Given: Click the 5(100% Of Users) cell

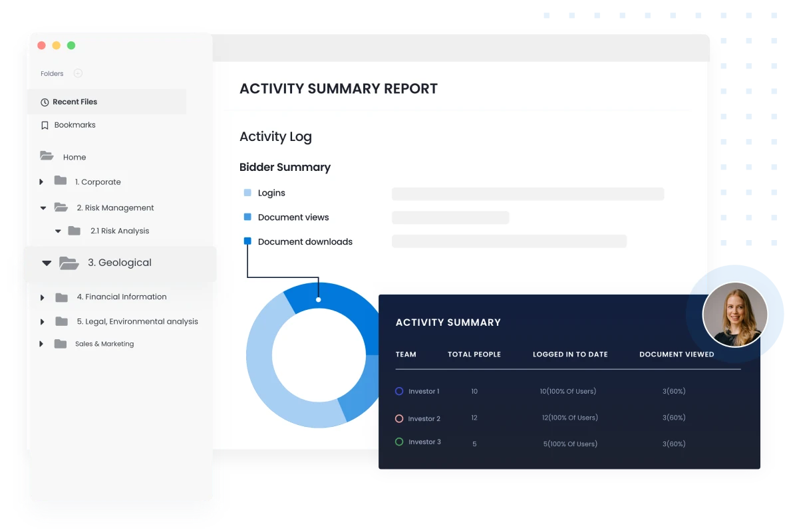Looking at the screenshot, I should pyautogui.click(x=570, y=444).
